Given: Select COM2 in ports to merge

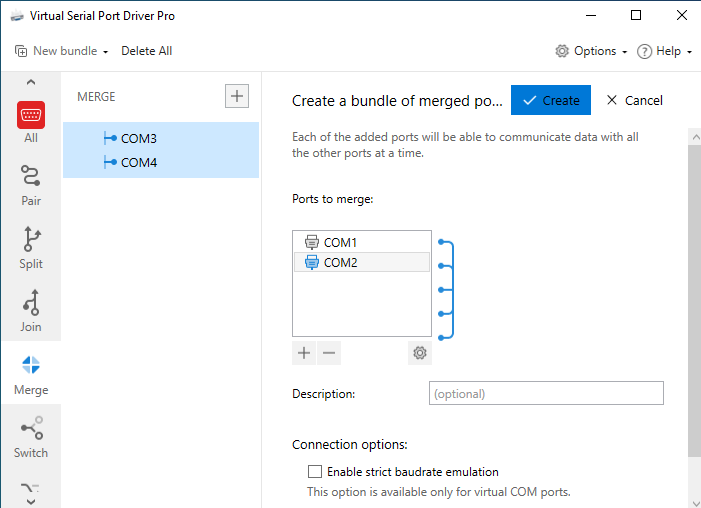Looking at the screenshot, I should (362, 262).
